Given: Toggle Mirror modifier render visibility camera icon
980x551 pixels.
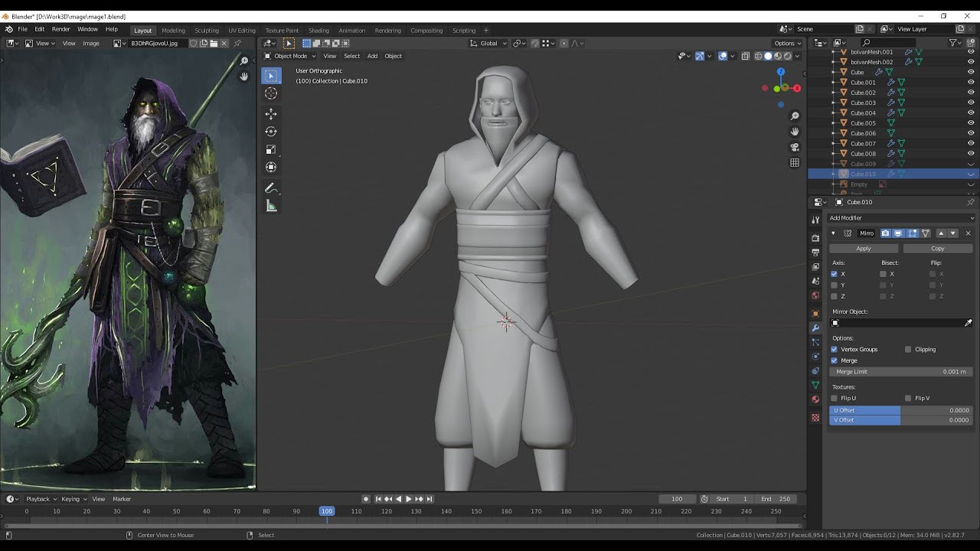Looking at the screenshot, I should [886, 233].
